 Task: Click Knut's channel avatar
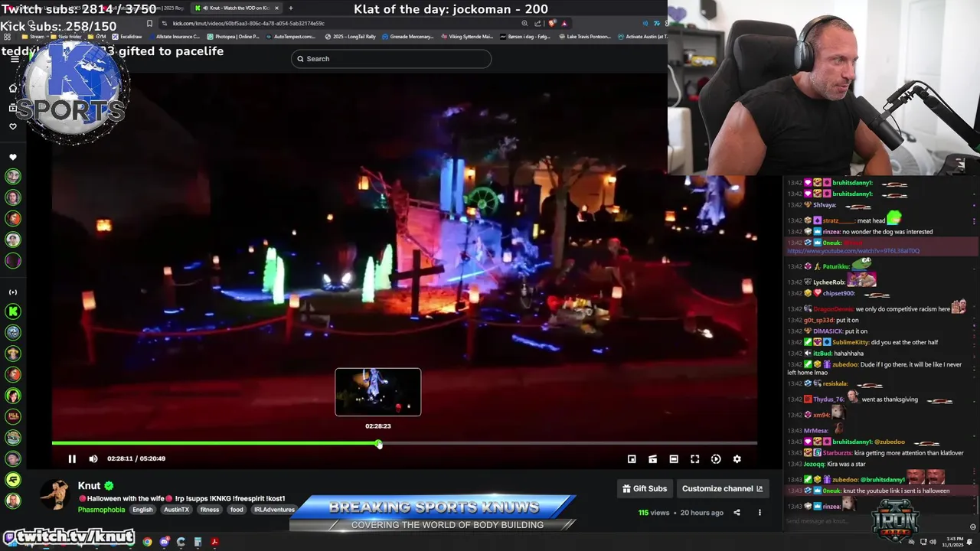(54, 495)
